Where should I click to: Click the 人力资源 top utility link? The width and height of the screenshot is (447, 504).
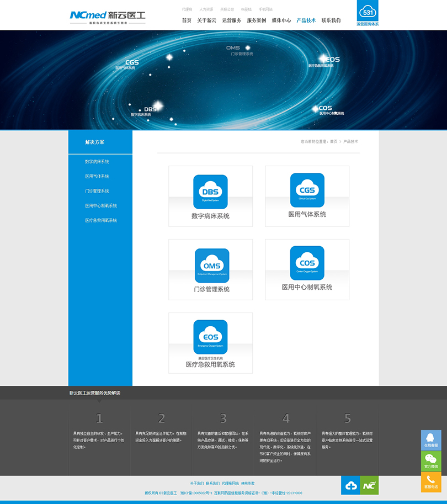tap(206, 9)
